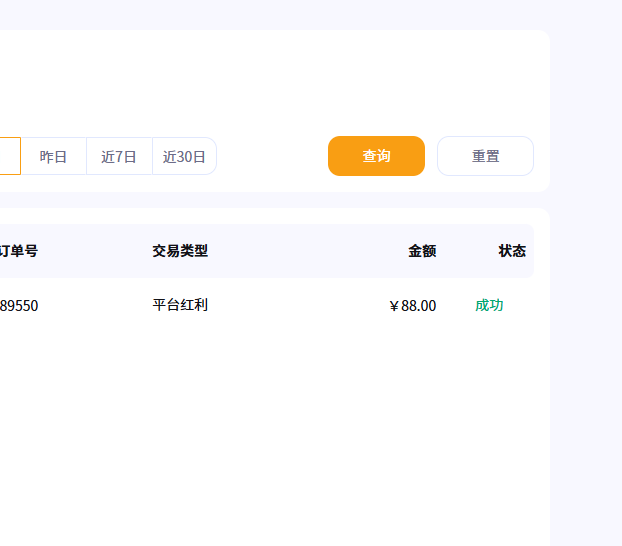
Task: Click the 平台红利 transaction type cell
Action: click(180, 305)
